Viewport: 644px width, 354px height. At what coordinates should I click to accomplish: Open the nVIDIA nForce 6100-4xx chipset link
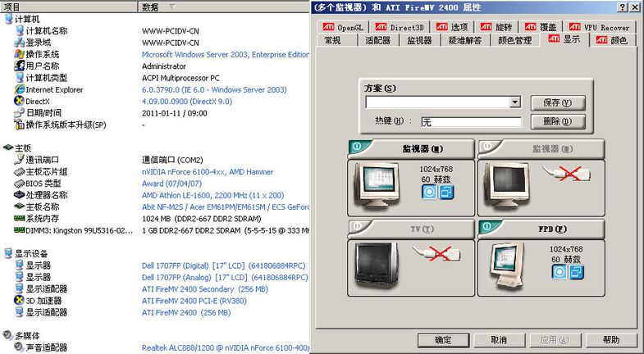(208, 172)
